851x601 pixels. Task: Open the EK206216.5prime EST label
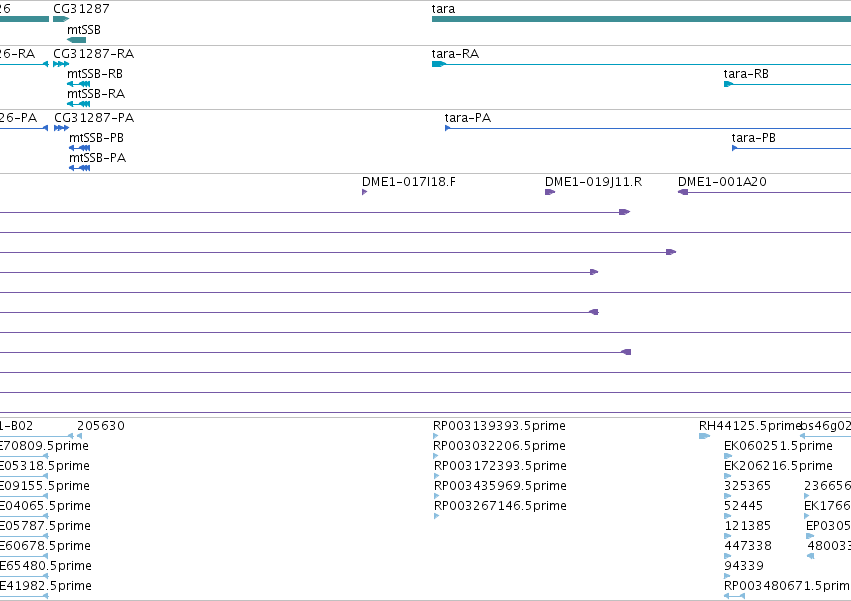coord(778,466)
